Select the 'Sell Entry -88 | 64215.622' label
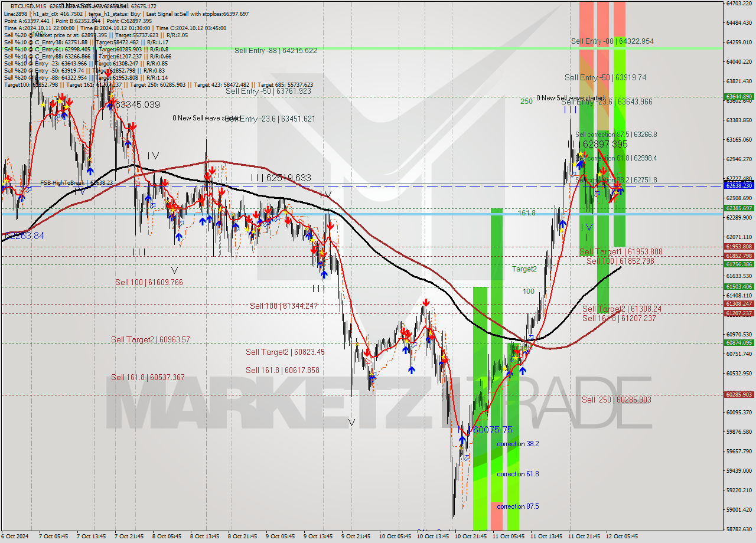The width and height of the screenshot is (756, 543). [x=276, y=51]
